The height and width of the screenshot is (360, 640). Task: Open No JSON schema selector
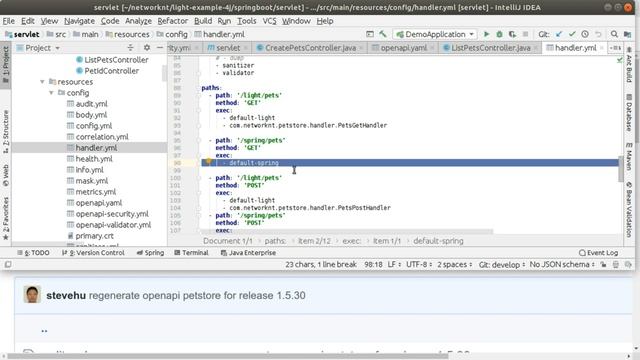(562, 264)
